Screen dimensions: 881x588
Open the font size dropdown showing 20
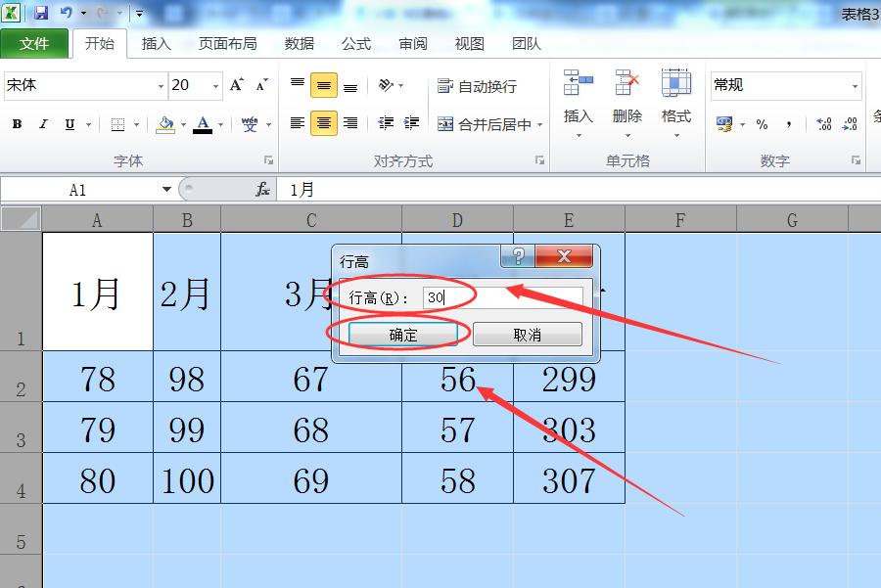215,86
